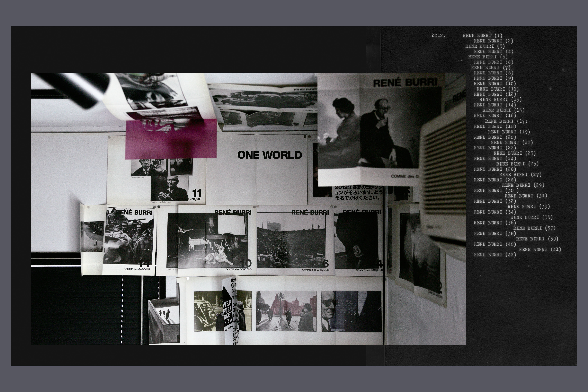Click "COMME des GARÇONS" under poster 10
Viewport: 588px width, 392px height.
(238, 269)
